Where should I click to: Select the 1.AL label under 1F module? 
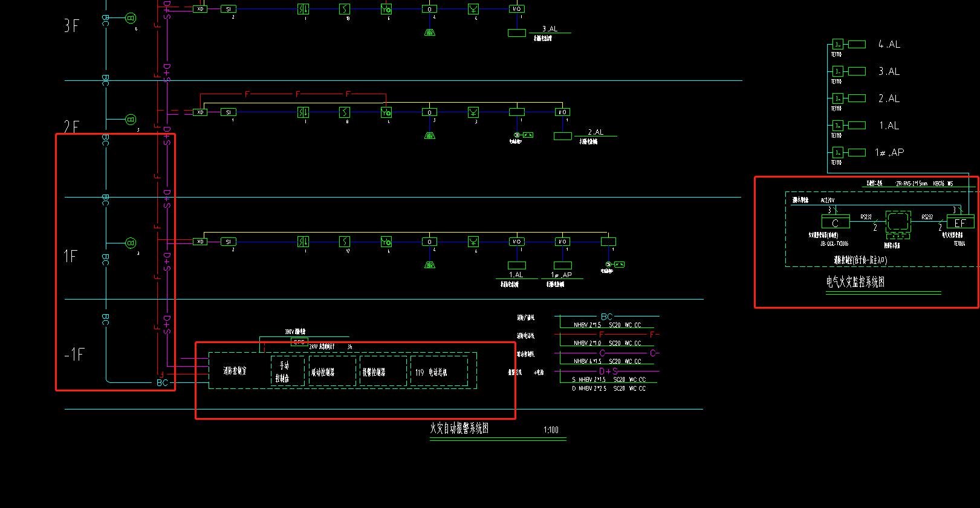point(516,275)
